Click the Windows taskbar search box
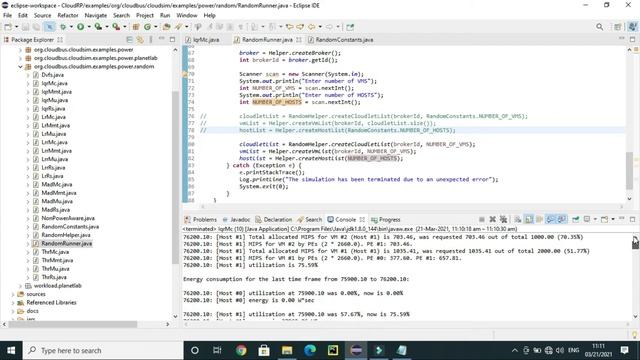The height and width of the screenshot is (360, 640). click(x=102, y=351)
